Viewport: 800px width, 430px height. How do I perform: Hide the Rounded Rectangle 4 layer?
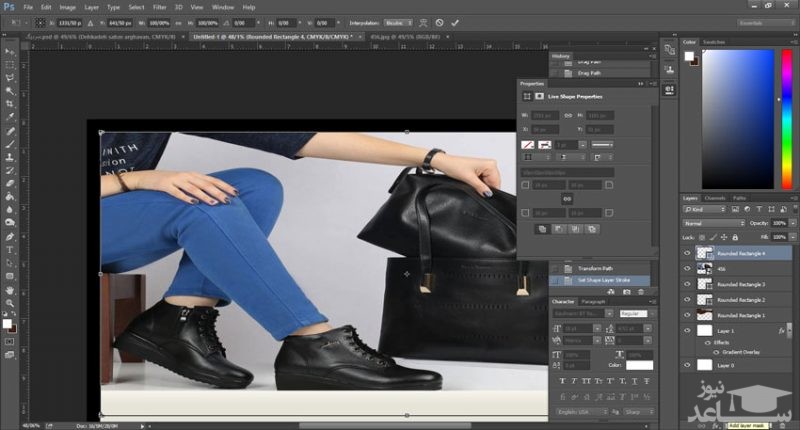click(687, 254)
